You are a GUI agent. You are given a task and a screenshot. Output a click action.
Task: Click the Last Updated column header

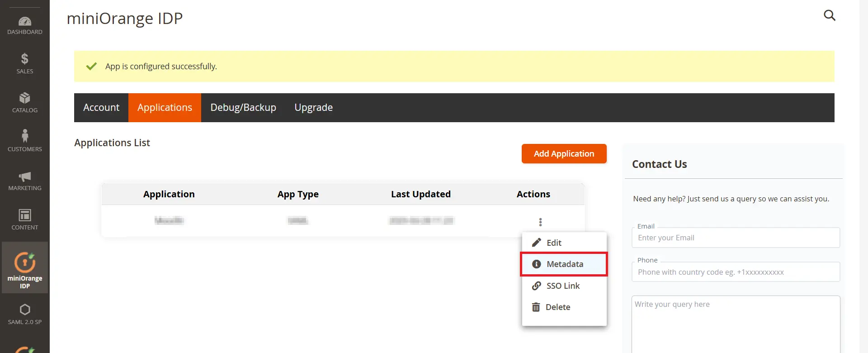420,194
